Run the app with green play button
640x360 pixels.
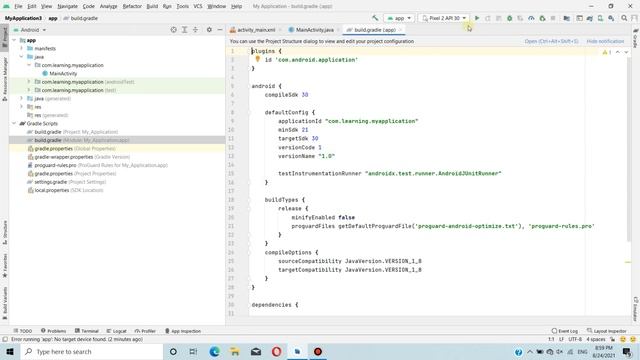477,18
